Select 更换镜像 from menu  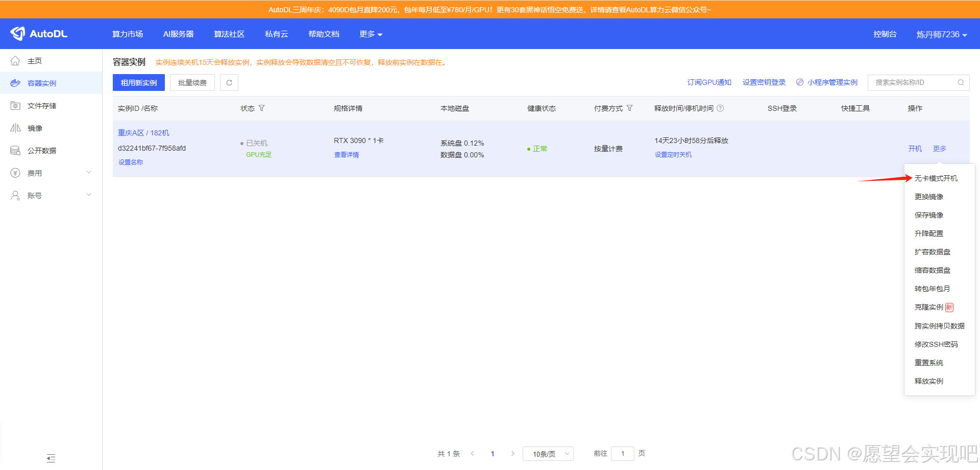click(929, 197)
